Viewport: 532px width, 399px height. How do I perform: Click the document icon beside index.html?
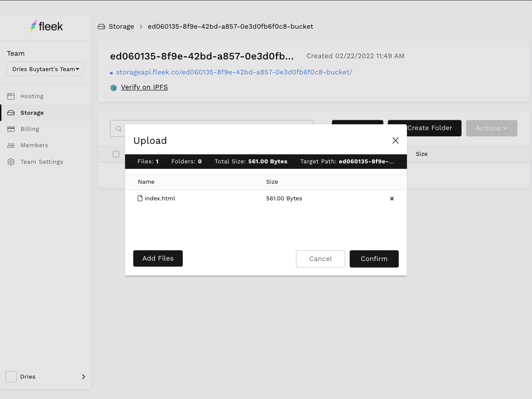[x=140, y=198]
